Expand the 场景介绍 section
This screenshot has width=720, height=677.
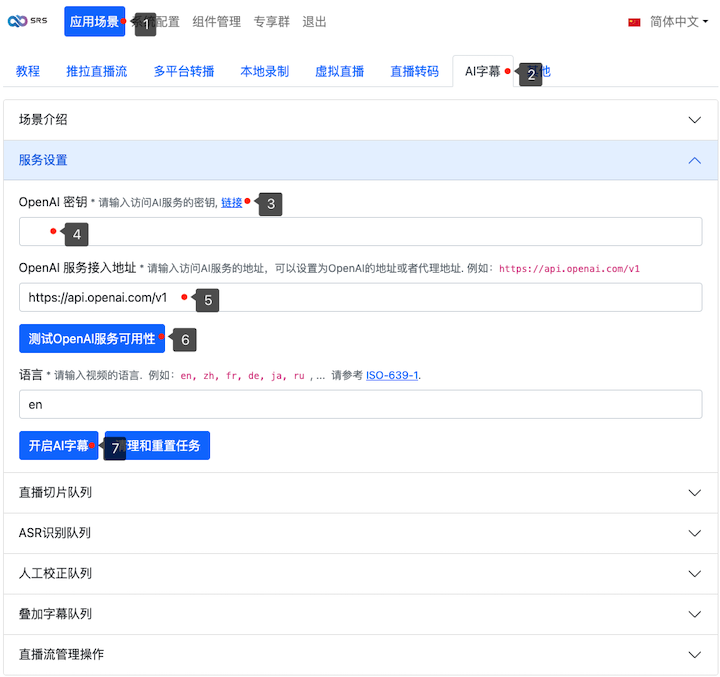(360, 120)
